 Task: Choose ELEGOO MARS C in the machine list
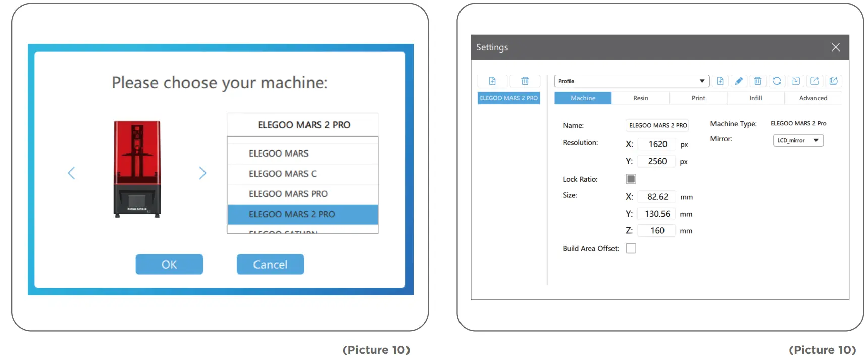302,174
